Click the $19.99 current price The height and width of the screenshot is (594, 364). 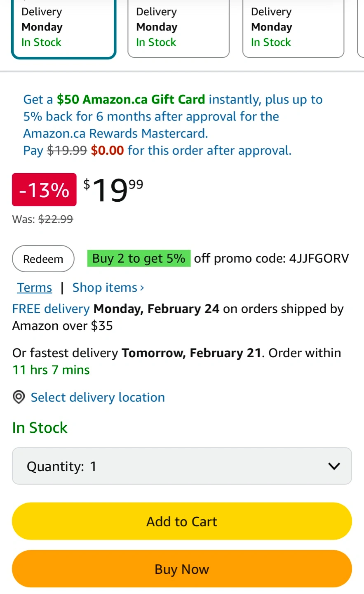click(x=114, y=190)
